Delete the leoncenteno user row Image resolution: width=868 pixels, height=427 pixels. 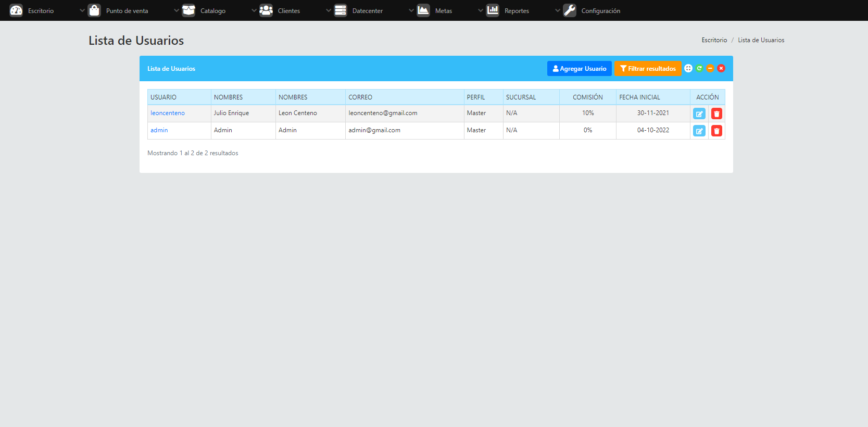coord(716,114)
